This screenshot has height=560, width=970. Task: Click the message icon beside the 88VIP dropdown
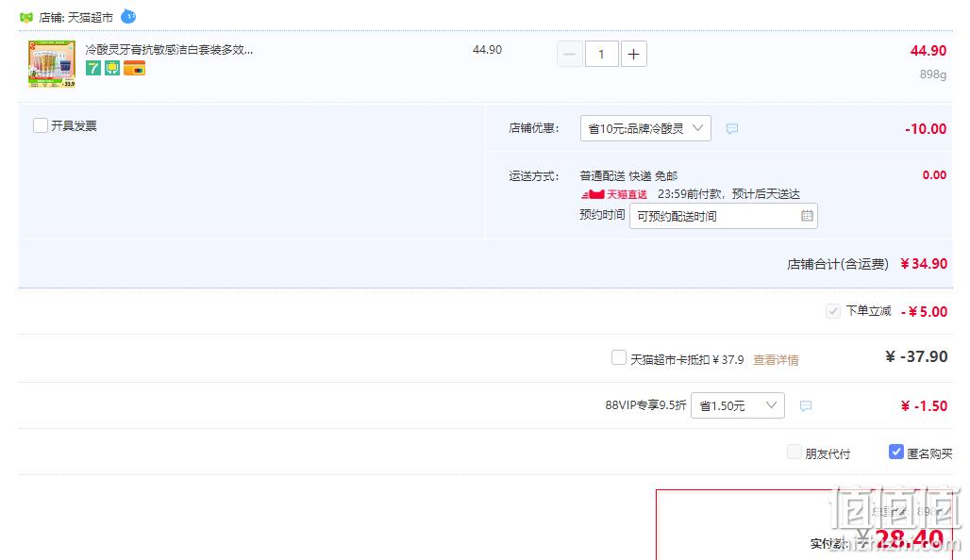[x=806, y=406]
